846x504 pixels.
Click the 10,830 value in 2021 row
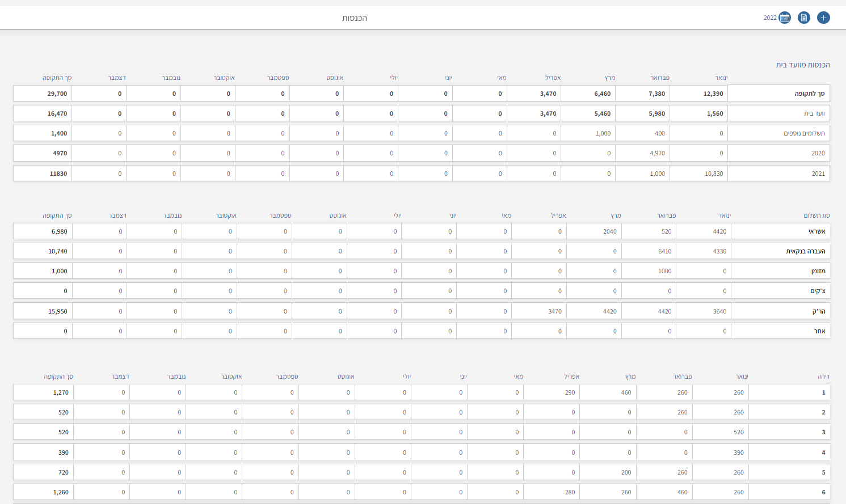coord(714,173)
